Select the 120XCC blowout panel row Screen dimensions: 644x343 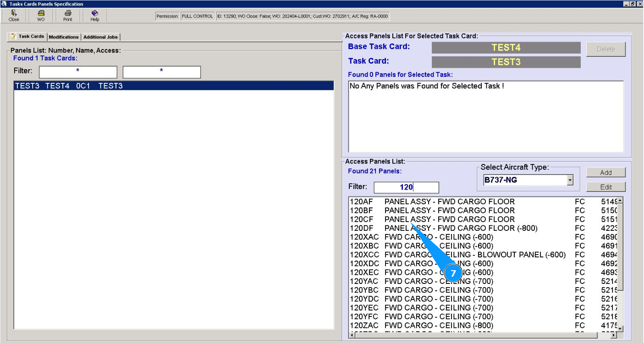click(x=483, y=255)
